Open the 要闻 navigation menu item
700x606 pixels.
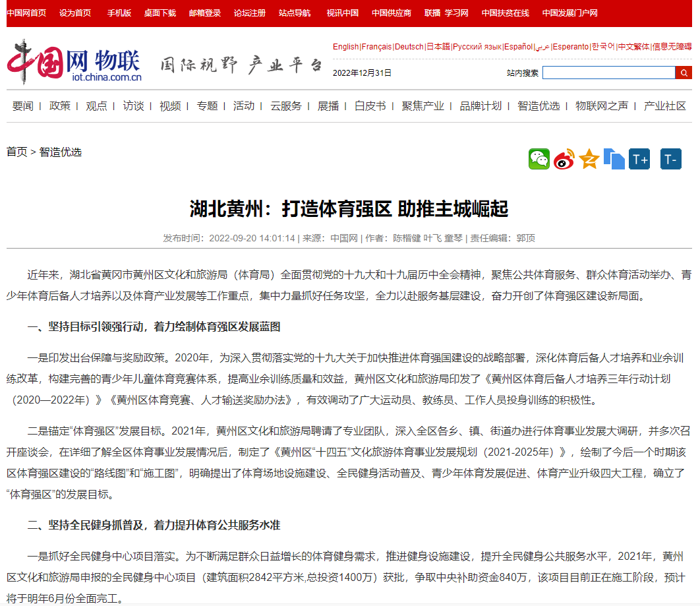point(23,106)
